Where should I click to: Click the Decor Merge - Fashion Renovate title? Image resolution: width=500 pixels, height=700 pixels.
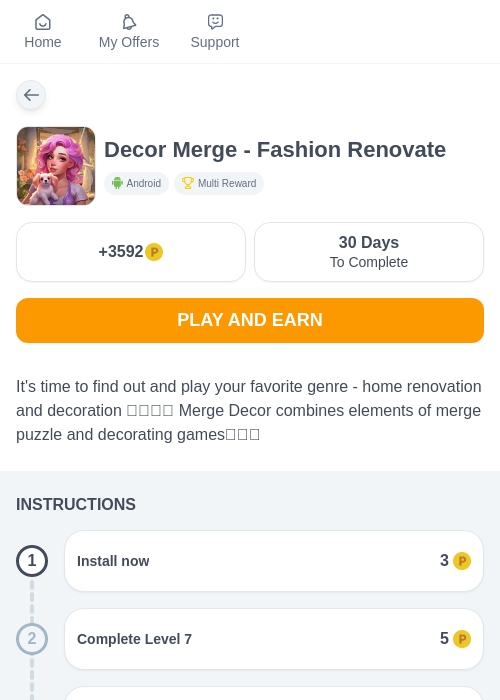pos(275,150)
